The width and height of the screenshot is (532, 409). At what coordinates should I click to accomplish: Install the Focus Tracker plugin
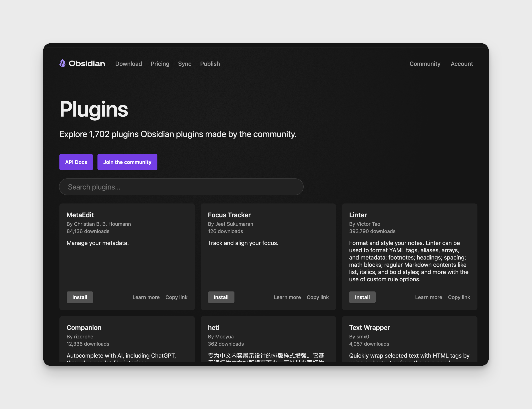tap(221, 297)
